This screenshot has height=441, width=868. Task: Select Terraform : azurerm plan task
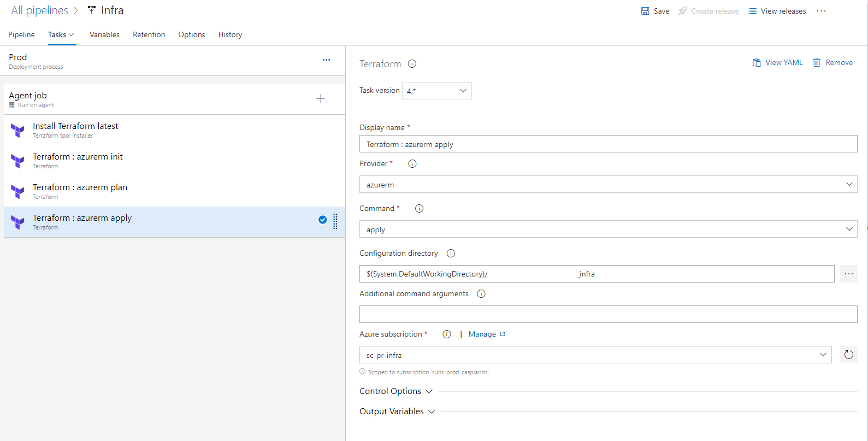pos(174,191)
